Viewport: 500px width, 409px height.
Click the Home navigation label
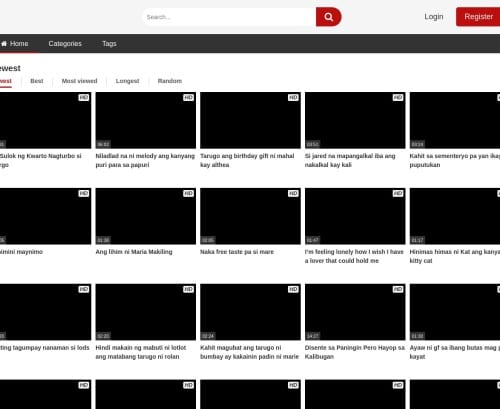[x=19, y=44]
